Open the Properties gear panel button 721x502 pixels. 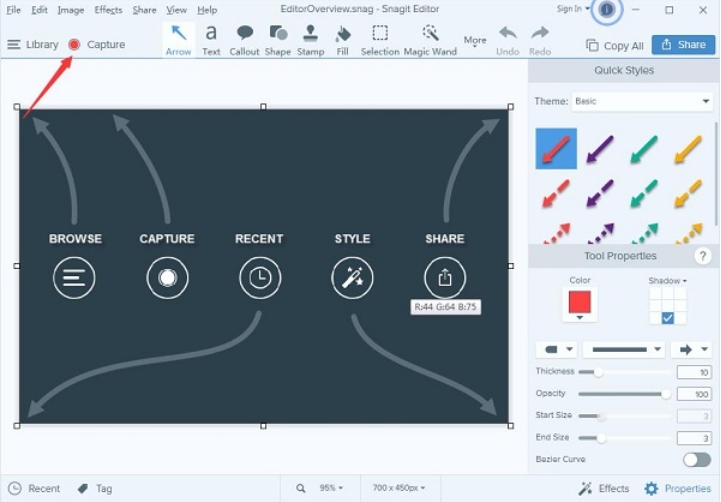(678, 488)
